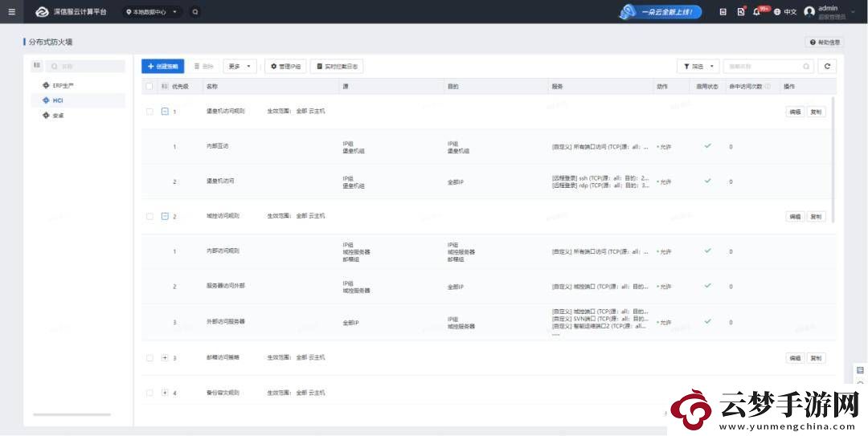The width and height of the screenshot is (868, 436).
Task: Click the vertical table scrollbar
Action: point(833,161)
